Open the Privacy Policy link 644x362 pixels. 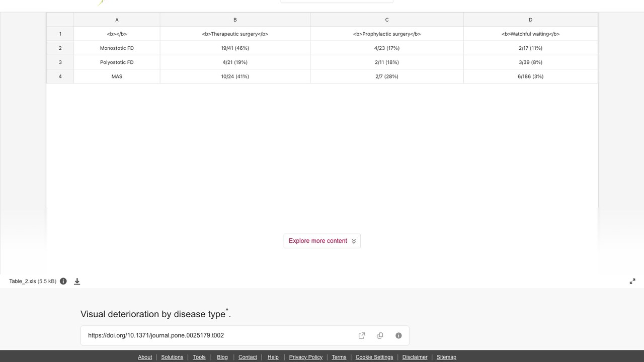pyautogui.click(x=306, y=357)
